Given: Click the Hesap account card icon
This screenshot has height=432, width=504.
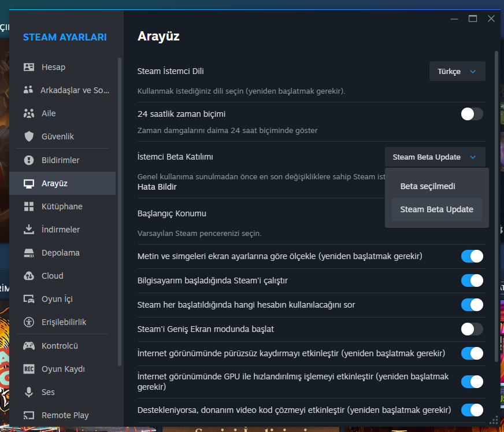Looking at the screenshot, I should coord(28,67).
